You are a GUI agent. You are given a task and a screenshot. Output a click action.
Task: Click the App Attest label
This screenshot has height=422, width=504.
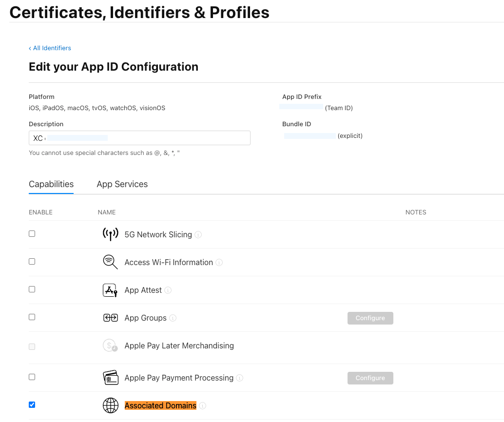[x=143, y=290]
